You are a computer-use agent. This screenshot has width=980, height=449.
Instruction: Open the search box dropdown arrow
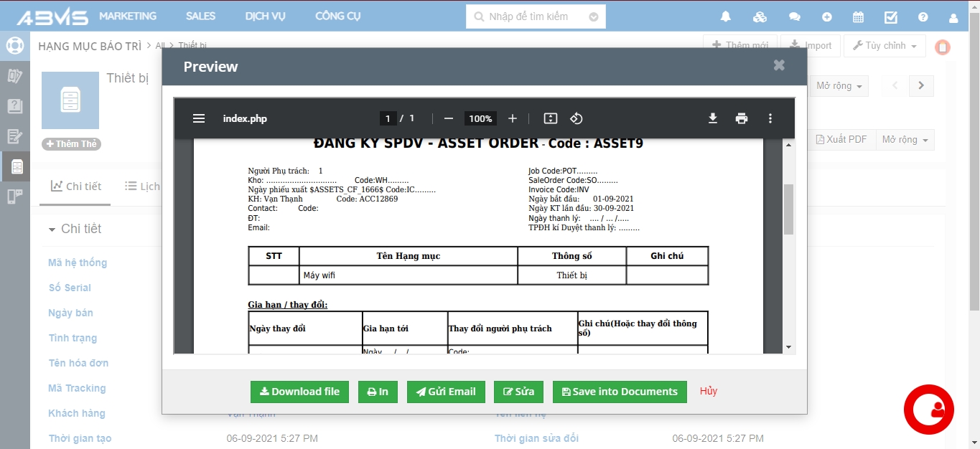(x=593, y=16)
